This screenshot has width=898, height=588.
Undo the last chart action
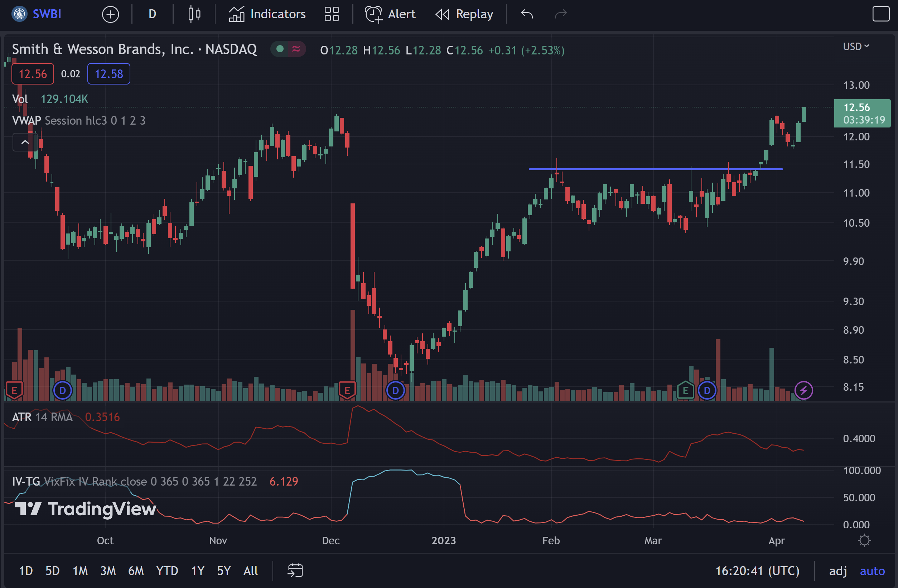click(527, 14)
